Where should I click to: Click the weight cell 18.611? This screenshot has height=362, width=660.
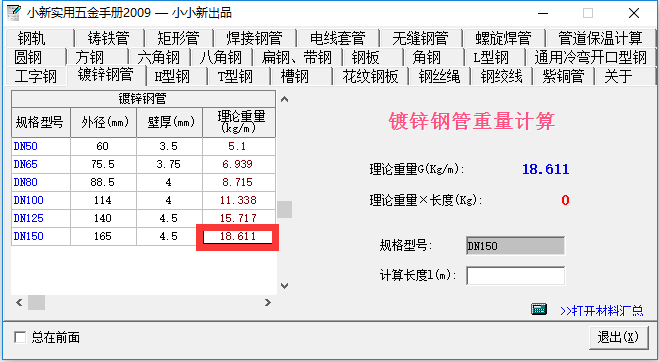point(238,237)
